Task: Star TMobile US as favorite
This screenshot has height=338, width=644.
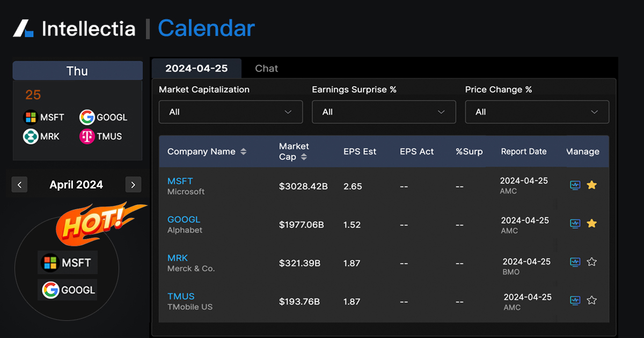Action: (x=591, y=300)
